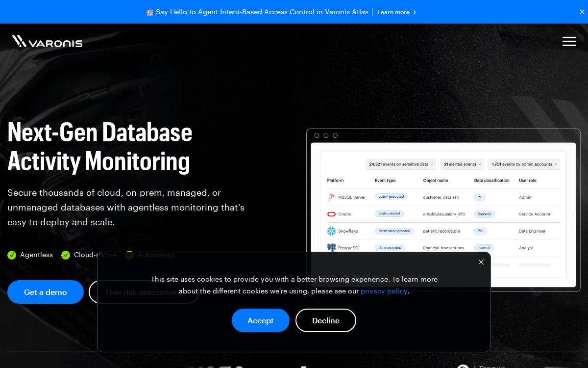Viewport: 588px width, 368px height.
Task: Click the Data Engineer role cell
Action: 532,231
